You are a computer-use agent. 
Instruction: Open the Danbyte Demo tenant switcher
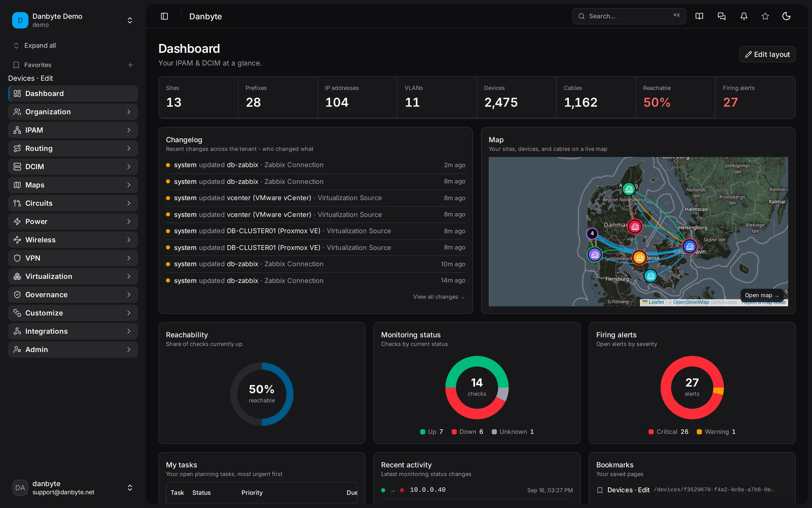tap(73, 20)
